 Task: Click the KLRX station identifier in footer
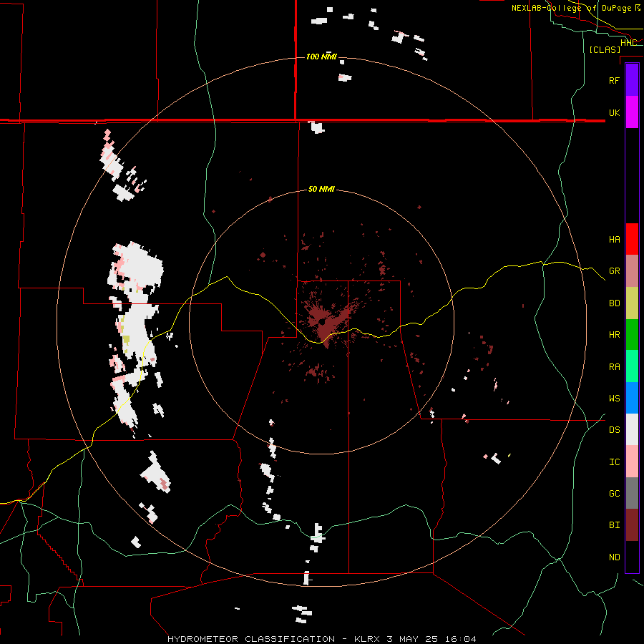tap(367, 639)
